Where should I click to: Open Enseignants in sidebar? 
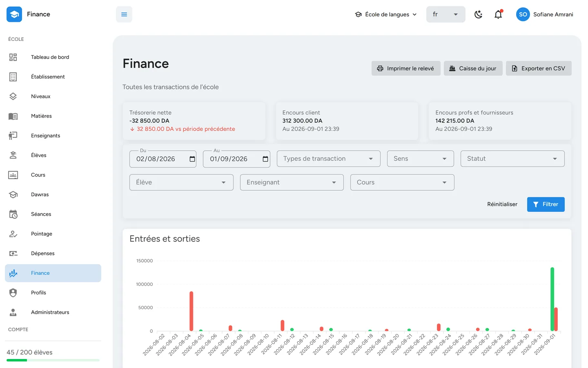53,136
